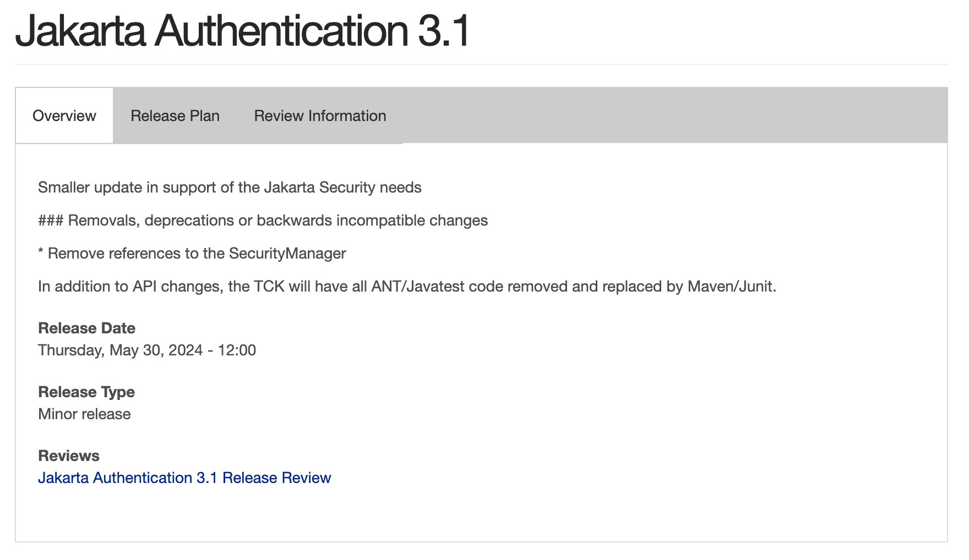Open the Review Information tab
969x560 pixels.
[x=319, y=116]
